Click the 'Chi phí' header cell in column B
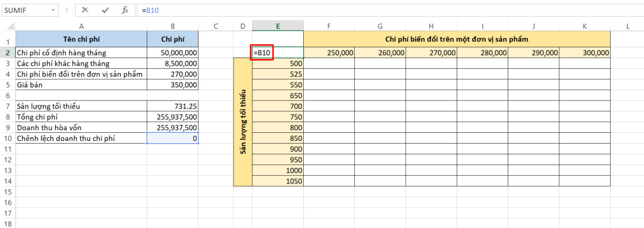Image resolution: width=644 pixels, height=228 pixels. (173, 39)
